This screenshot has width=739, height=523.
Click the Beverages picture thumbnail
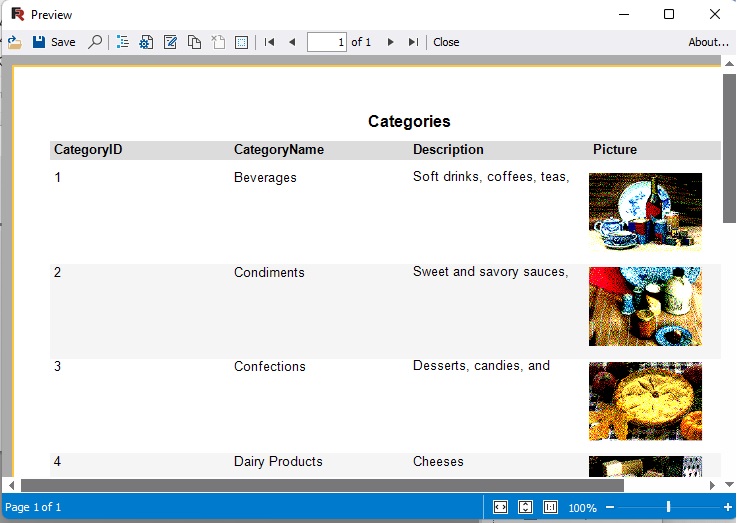pyautogui.click(x=645, y=212)
